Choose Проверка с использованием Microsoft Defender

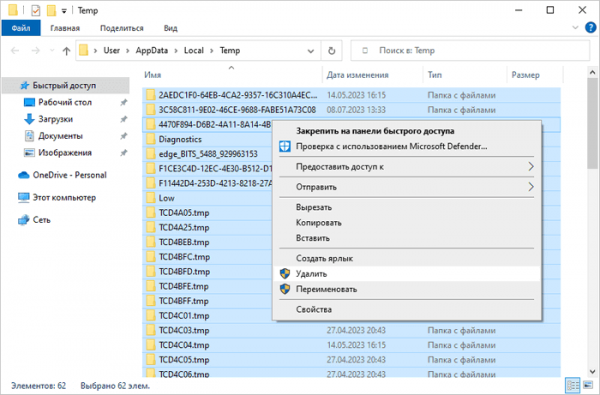tap(406, 146)
